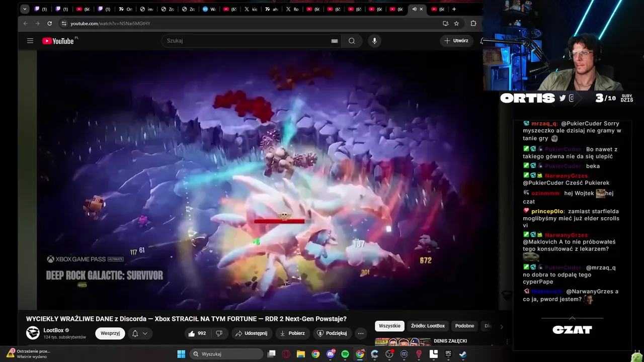
Task: Select the Podobne filter chip
Action: (464, 326)
